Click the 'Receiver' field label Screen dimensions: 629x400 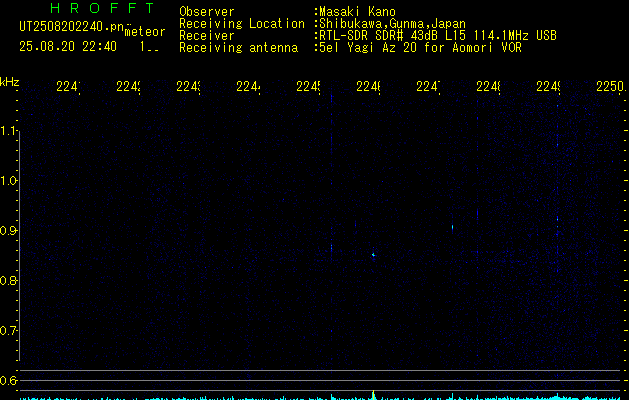(207, 36)
